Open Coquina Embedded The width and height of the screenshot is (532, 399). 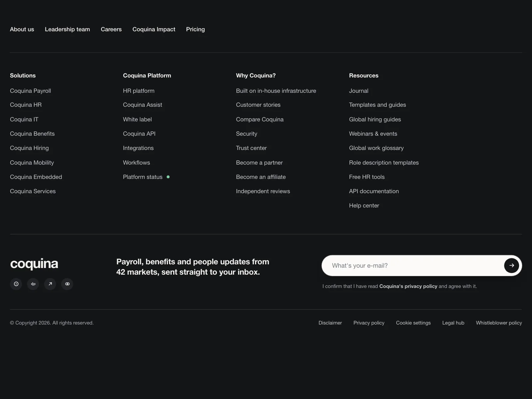click(x=36, y=177)
